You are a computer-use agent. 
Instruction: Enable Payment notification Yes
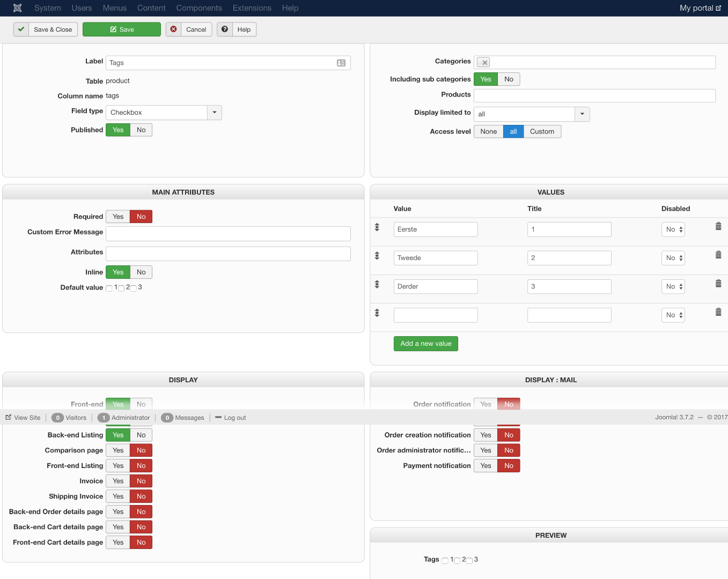pos(486,466)
